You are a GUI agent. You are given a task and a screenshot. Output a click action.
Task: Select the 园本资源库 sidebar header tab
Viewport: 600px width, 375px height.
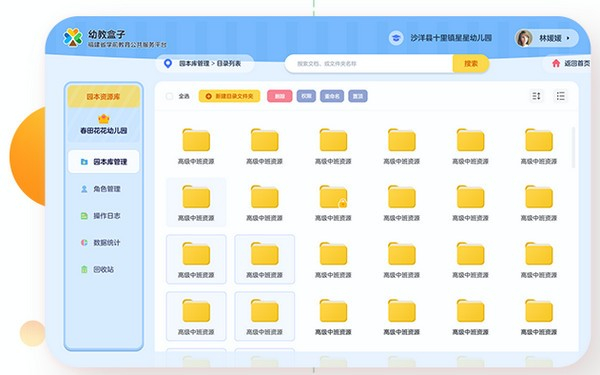[x=104, y=96]
